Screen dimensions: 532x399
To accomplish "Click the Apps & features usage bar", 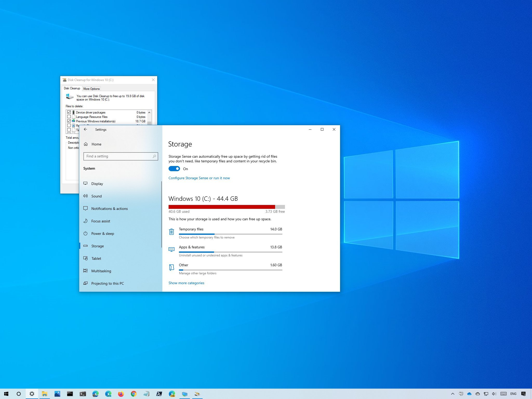I will click(x=230, y=252).
